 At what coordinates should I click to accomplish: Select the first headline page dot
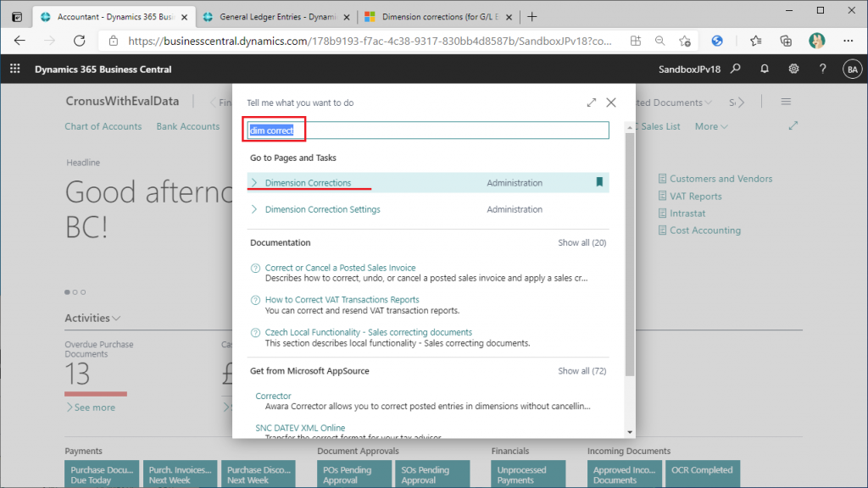(x=68, y=292)
